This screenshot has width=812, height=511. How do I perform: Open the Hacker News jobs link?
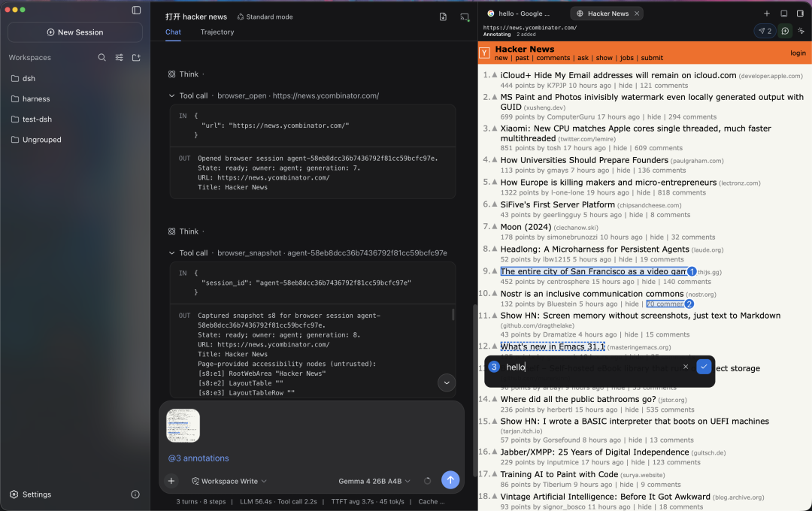[x=626, y=58]
